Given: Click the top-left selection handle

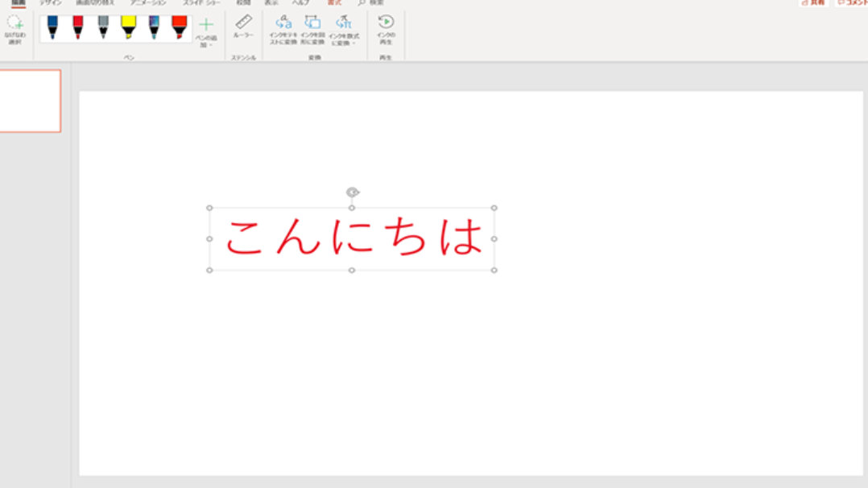Looking at the screenshot, I should (209, 208).
